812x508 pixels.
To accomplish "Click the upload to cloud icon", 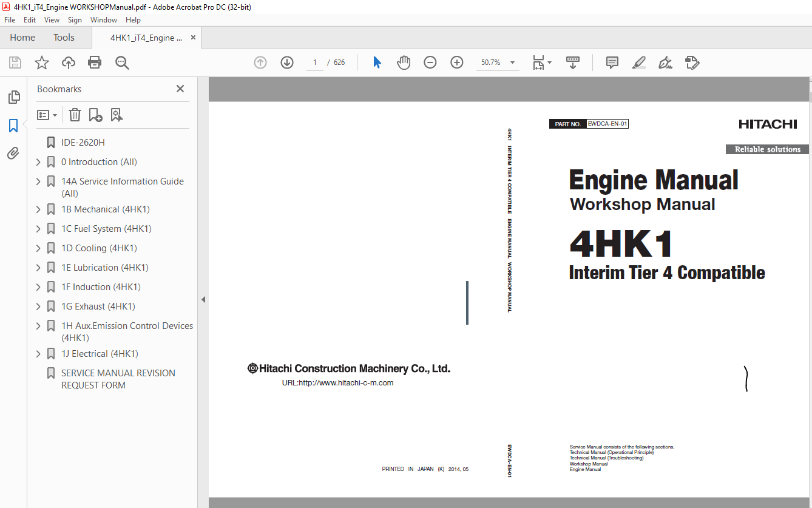I will coord(69,63).
